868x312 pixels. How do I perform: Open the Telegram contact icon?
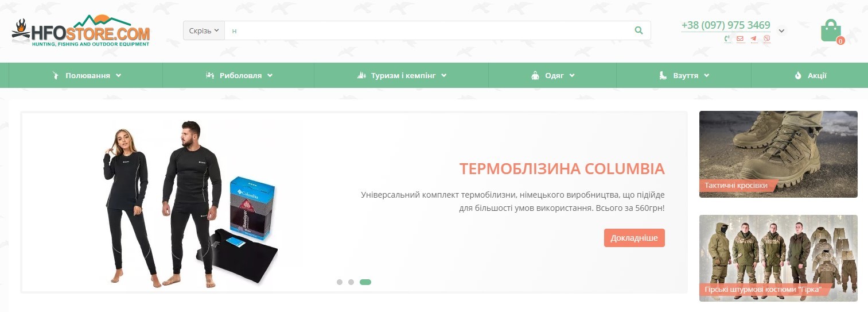point(753,39)
